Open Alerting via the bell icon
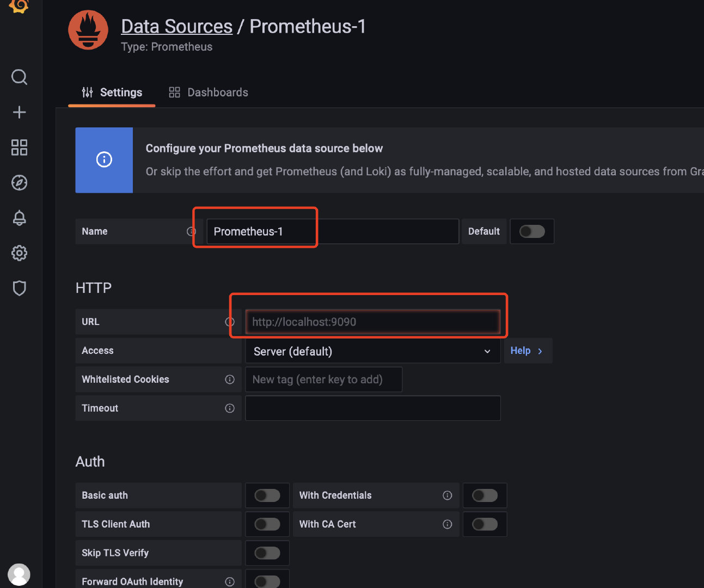 point(19,218)
